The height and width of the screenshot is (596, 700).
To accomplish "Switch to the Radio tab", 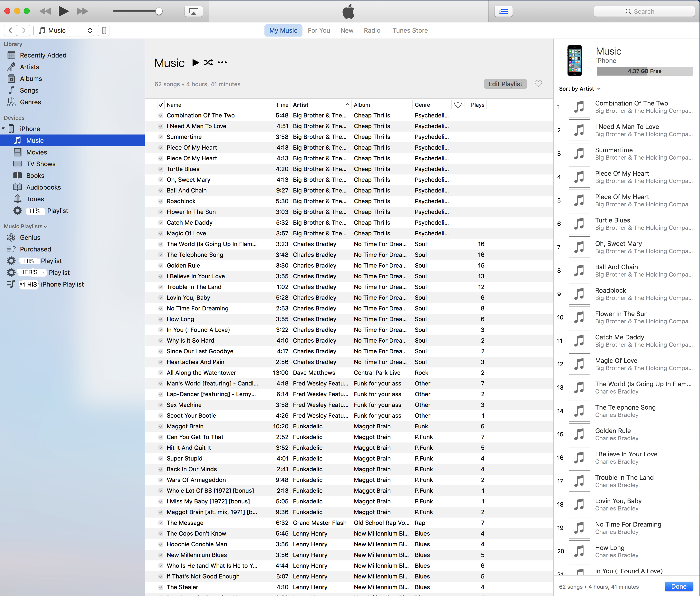I will [x=372, y=30].
